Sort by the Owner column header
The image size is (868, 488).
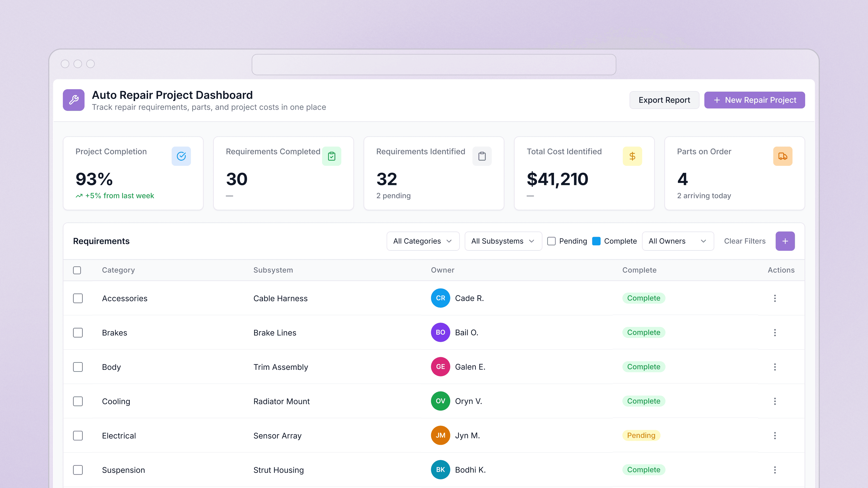442,270
